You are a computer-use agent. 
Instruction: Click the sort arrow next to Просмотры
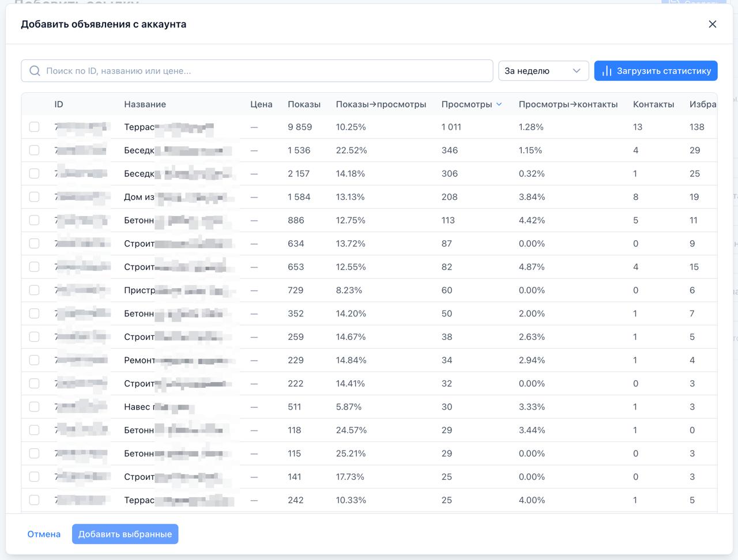click(x=499, y=104)
